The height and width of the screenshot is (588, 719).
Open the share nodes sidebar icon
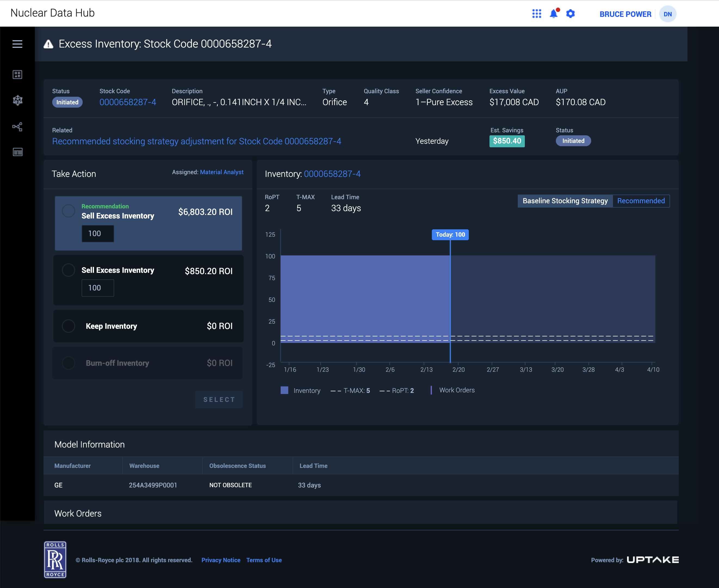[x=17, y=127]
